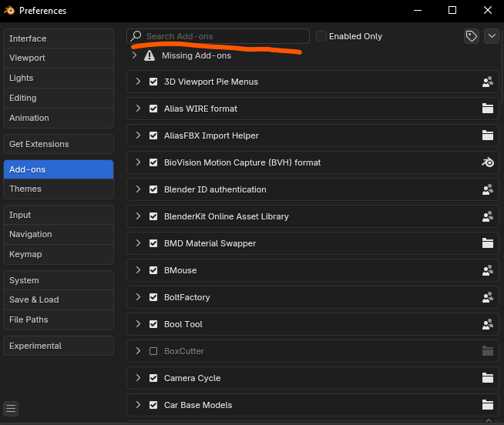Expand the 3D Viewport Pie Menus details
Viewport: 504px width, 425px height.
pos(138,82)
